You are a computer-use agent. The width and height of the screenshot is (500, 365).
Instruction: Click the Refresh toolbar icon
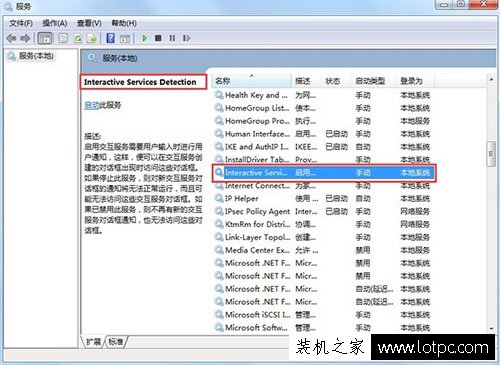pos(78,38)
